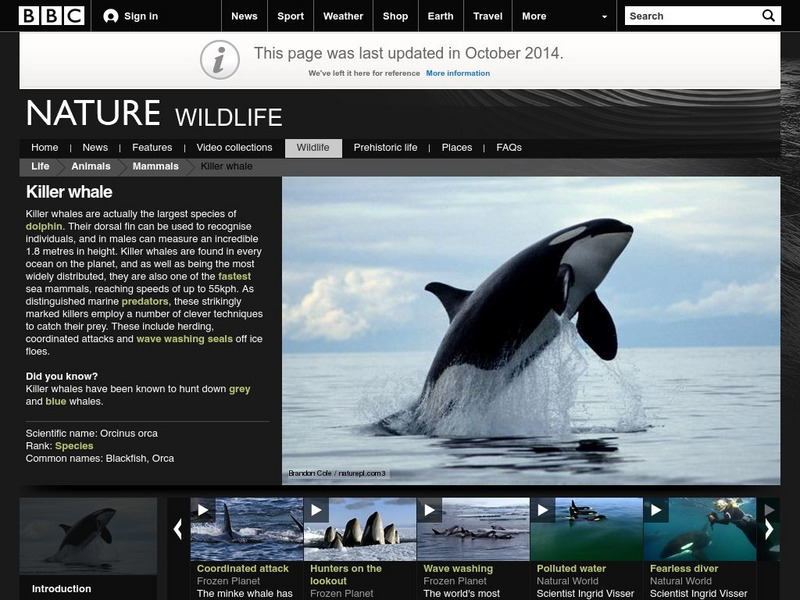Screen dimensions: 800x600
Task: Open the Features tab
Action: click(152, 147)
